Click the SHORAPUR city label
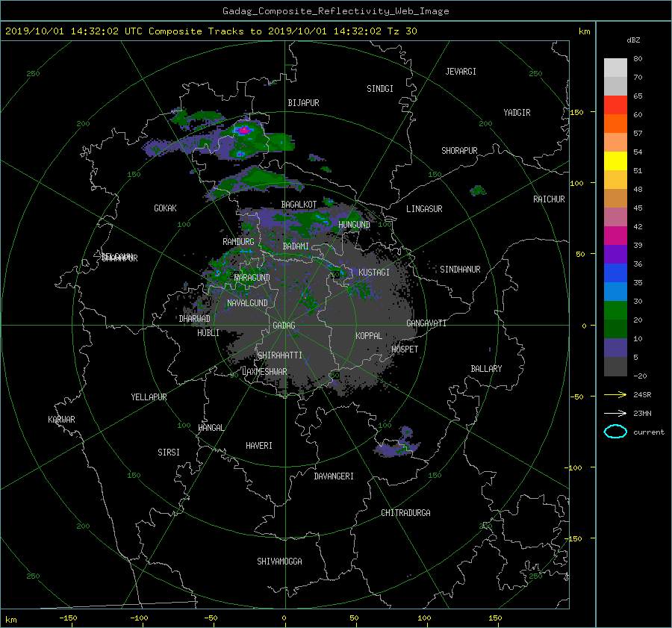This screenshot has width=672, height=628. click(459, 151)
